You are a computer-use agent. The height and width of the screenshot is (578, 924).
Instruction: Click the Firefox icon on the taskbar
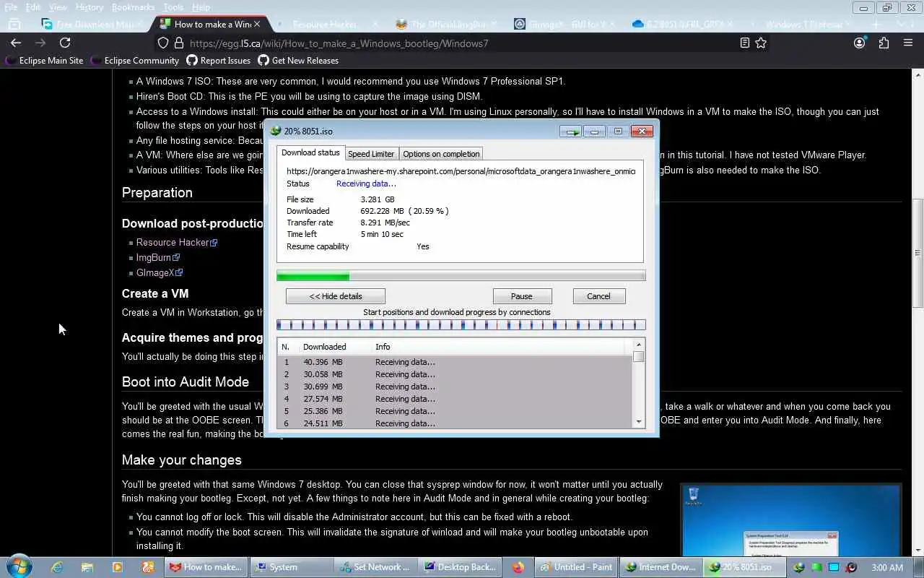(x=518, y=567)
